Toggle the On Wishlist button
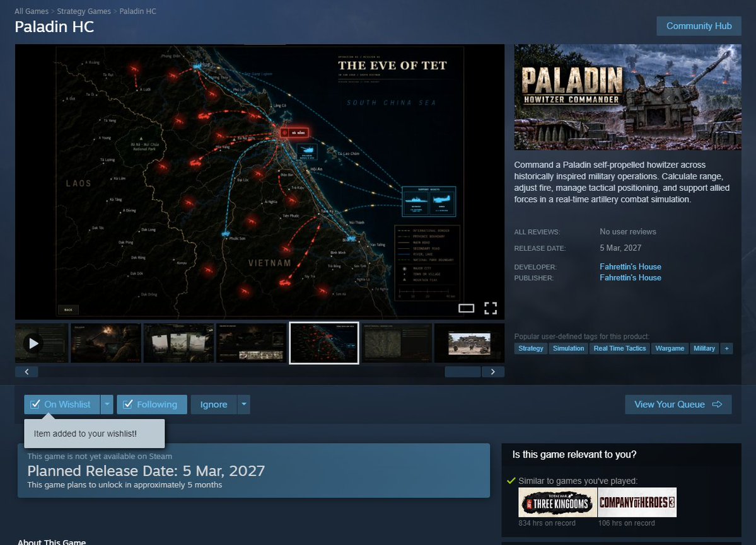Viewport: 756px width, 545px height. click(x=62, y=404)
